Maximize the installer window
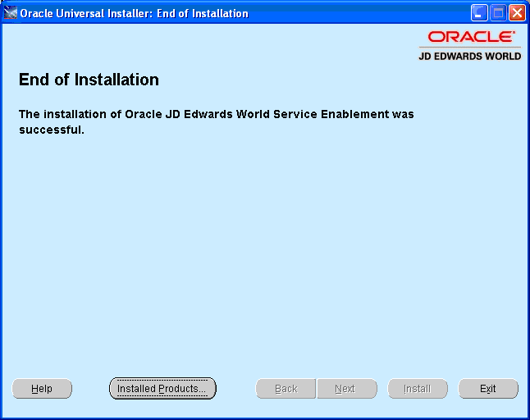This screenshot has height=420, width=530. point(498,13)
